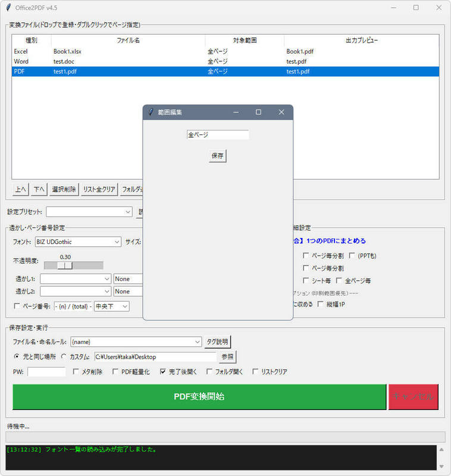The width and height of the screenshot is (451, 476).
Task: Click the 対象範囲 column header
Action: point(245,40)
